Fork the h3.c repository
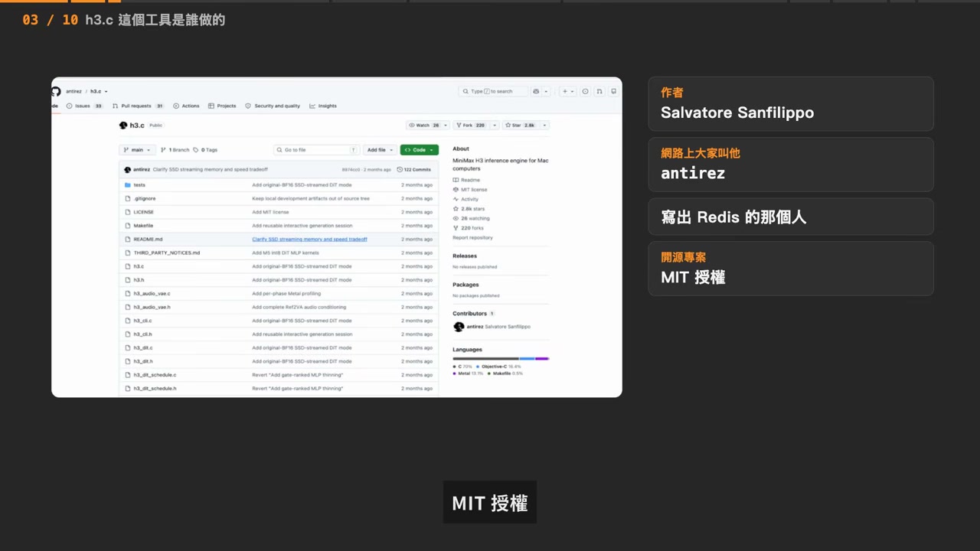This screenshot has width=980, height=551. click(x=472, y=125)
